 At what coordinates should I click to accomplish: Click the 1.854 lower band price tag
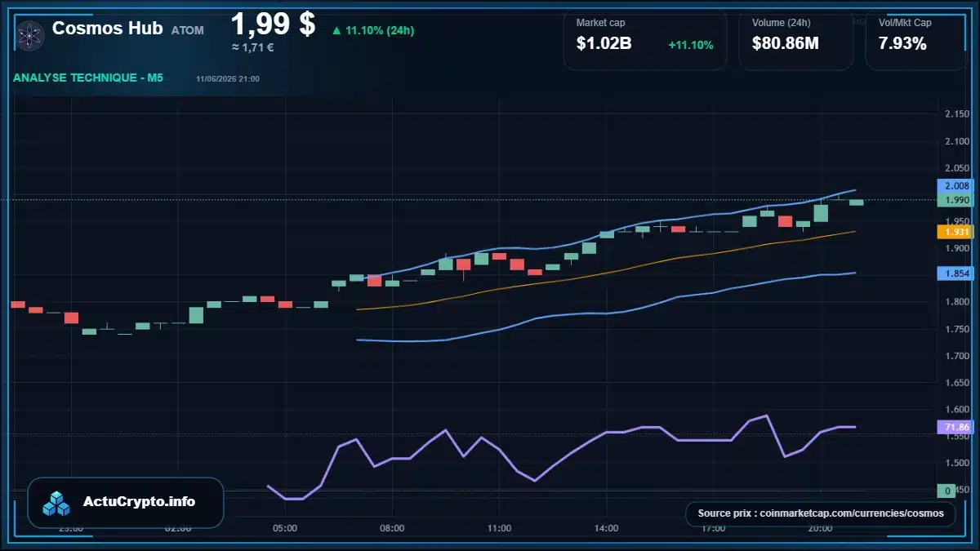[x=955, y=274]
